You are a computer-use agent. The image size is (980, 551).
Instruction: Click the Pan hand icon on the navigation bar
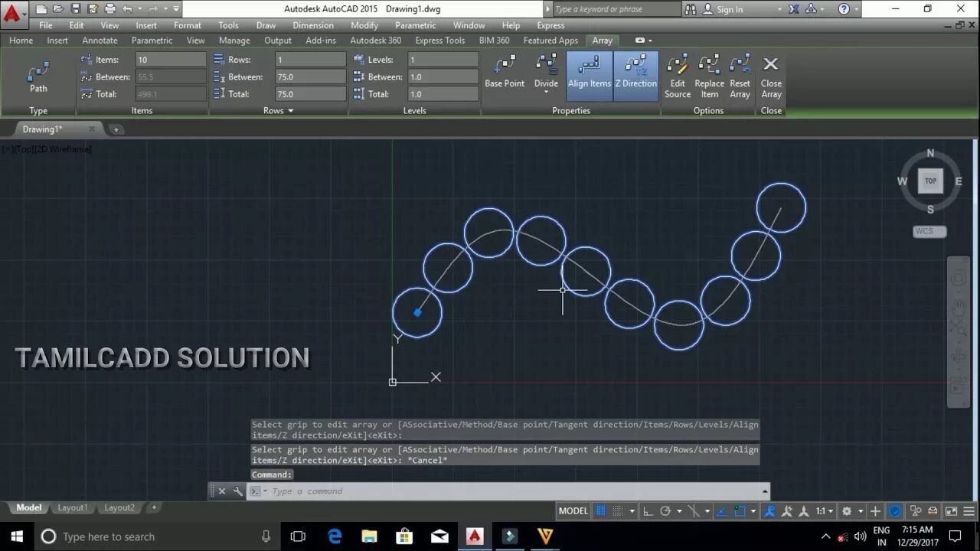click(x=958, y=308)
